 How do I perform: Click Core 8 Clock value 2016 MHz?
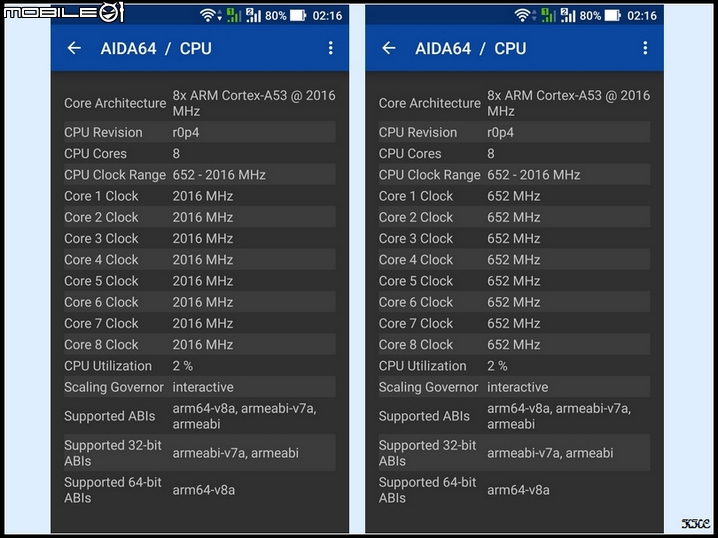click(203, 344)
